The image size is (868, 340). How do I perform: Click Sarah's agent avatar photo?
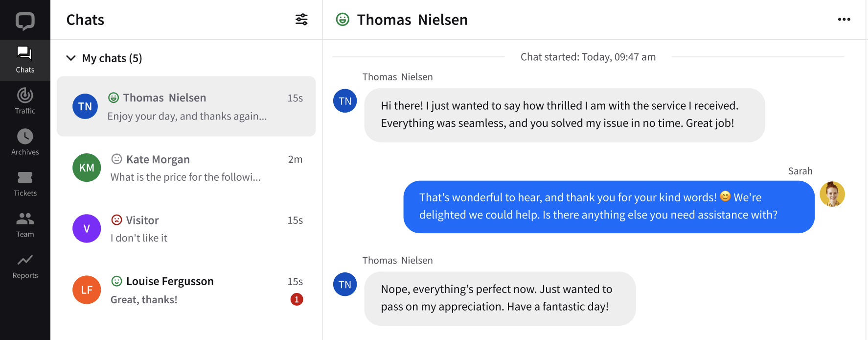832,194
